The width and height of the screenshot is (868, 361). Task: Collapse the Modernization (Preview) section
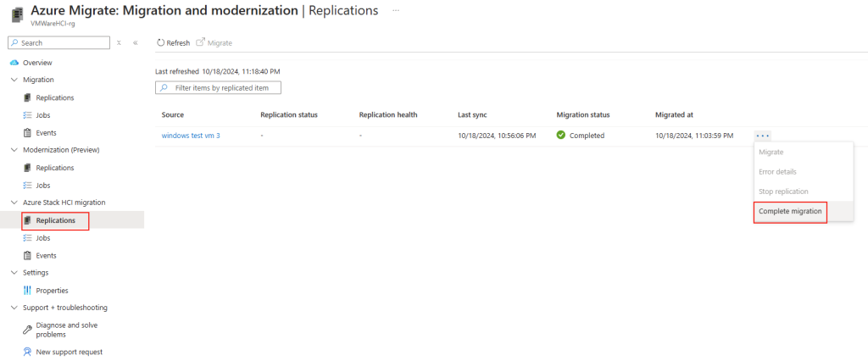coord(14,150)
